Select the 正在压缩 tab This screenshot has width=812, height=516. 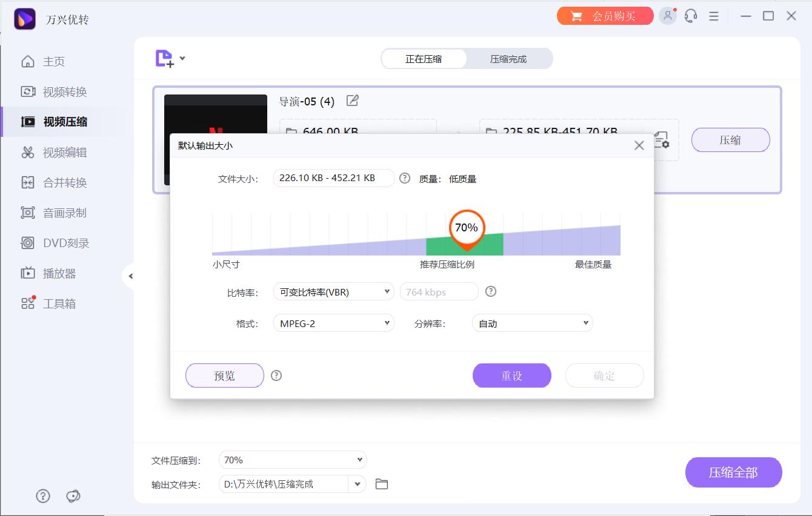pos(424,59)
